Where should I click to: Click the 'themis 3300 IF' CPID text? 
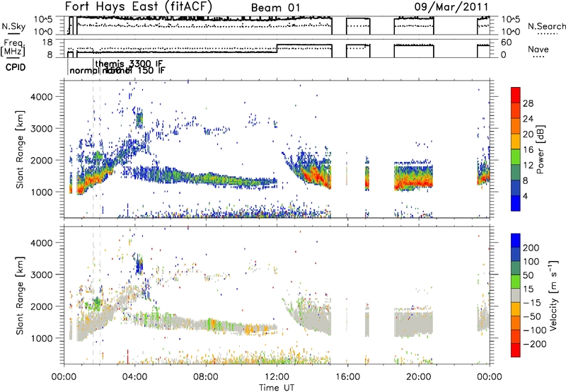[x=129, y=64]
